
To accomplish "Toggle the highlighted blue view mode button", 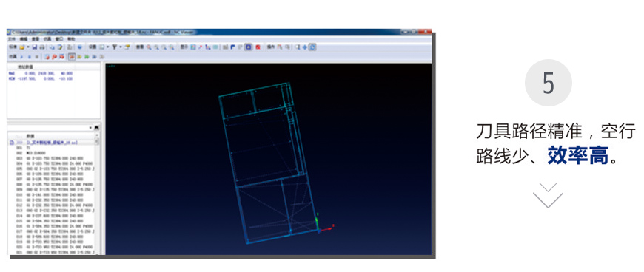I will click(x=248, y=47).
